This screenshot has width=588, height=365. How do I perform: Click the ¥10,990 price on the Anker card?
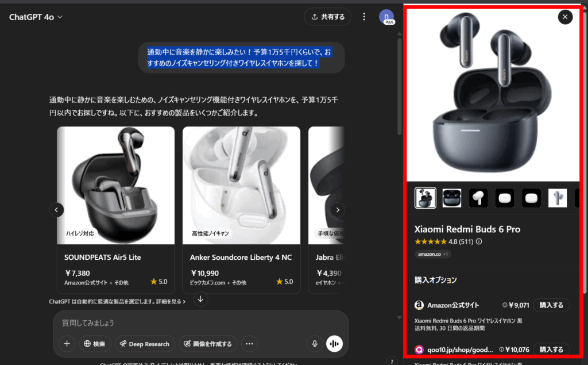[x=204, y=273]
